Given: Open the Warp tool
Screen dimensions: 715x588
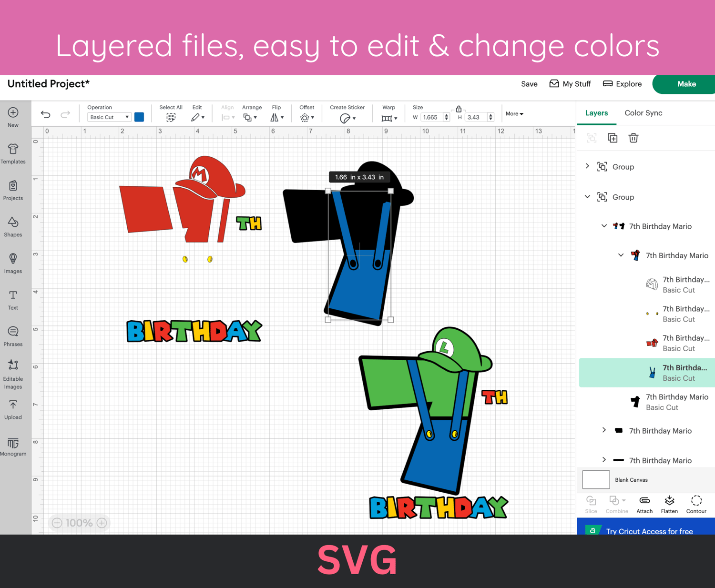Looking at the screenshot, I should (x=389, y=118).
